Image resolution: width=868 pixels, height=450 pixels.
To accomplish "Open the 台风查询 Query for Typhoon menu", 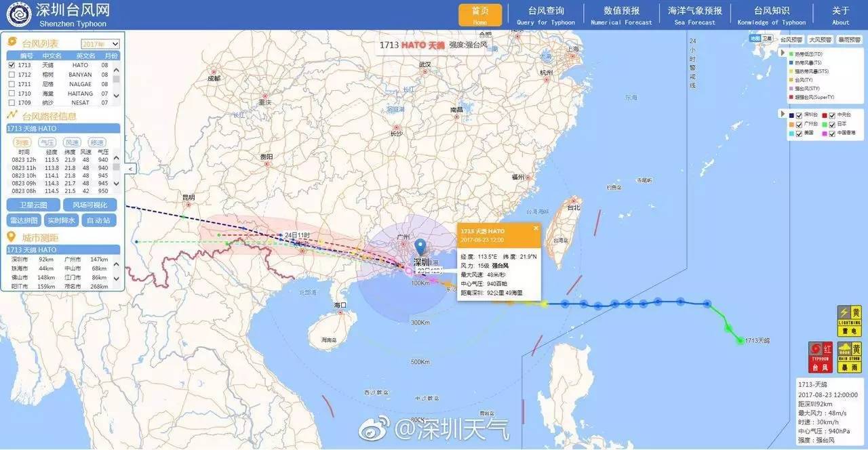I will (x=546, y=15).
